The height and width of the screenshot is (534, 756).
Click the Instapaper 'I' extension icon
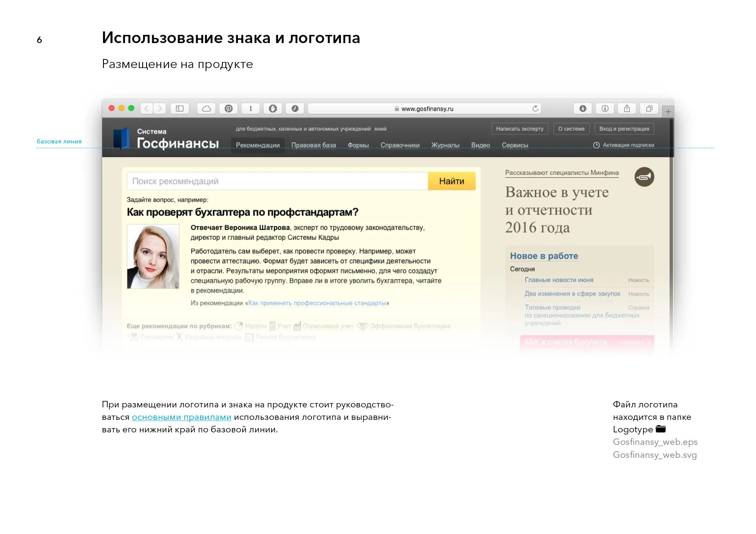(x=250, y=109)
